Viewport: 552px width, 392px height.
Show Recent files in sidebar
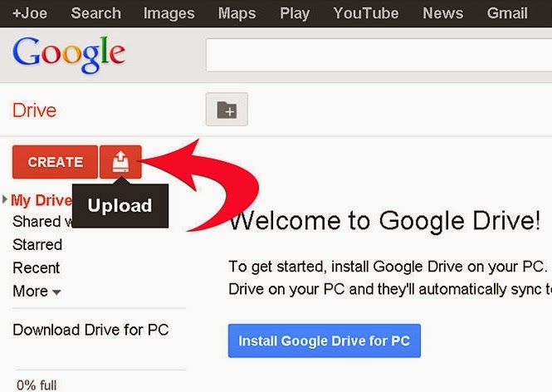36,268
